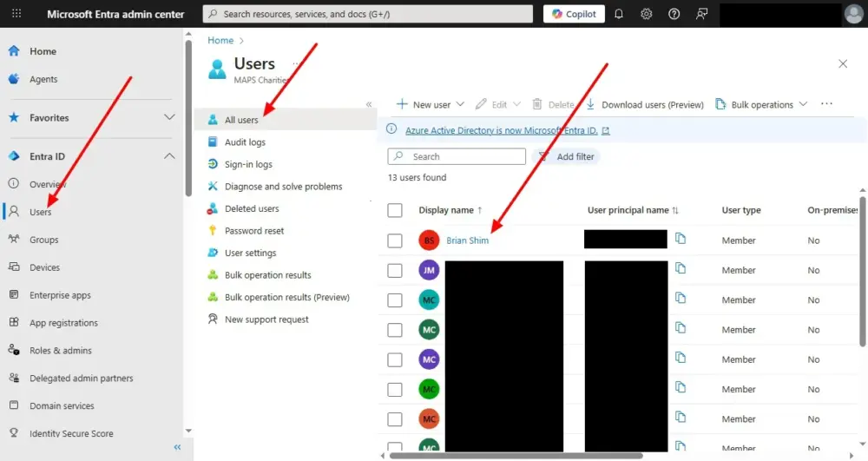Open the app launcher waffle icon

tap(16, 13)
